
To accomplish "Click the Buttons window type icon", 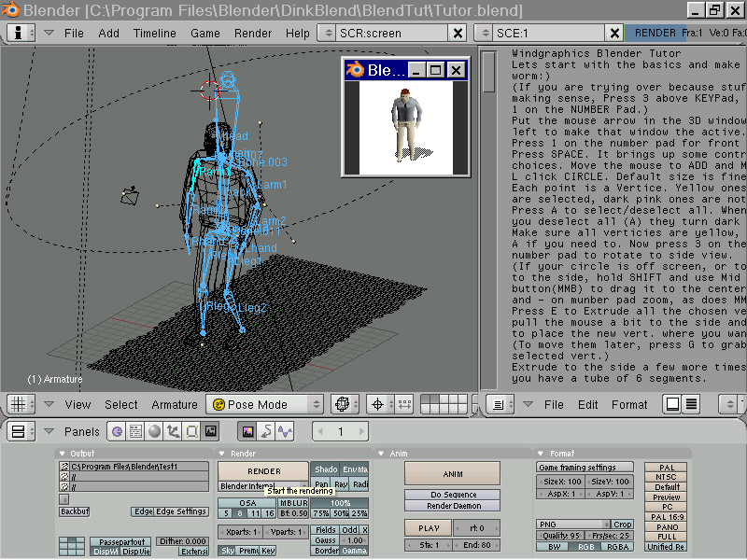I will (17, 432).
